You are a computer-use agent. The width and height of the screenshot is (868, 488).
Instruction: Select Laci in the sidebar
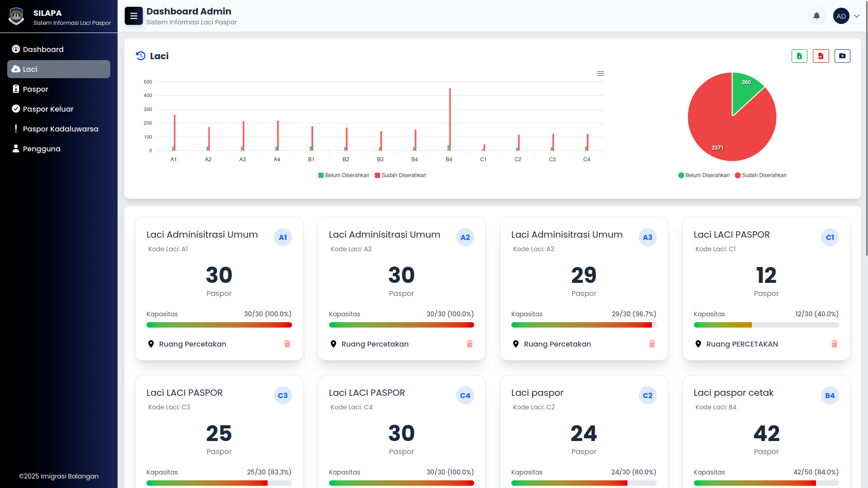59,69
